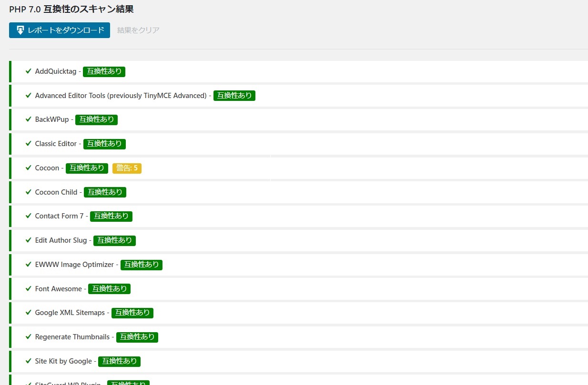Click the 互換性あり badge for AddQuicktag

pyautogui.click(x=104, y=71)
